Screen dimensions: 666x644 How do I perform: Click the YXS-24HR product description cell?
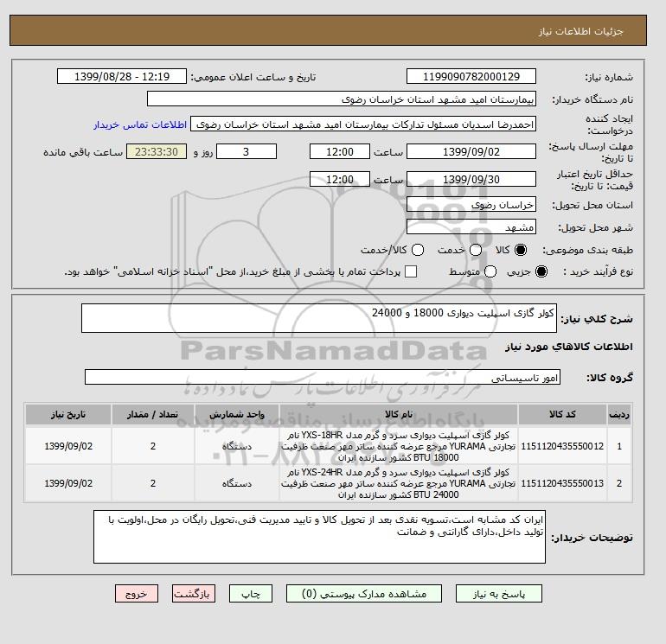pyautogui.click(x=398, y=483)
